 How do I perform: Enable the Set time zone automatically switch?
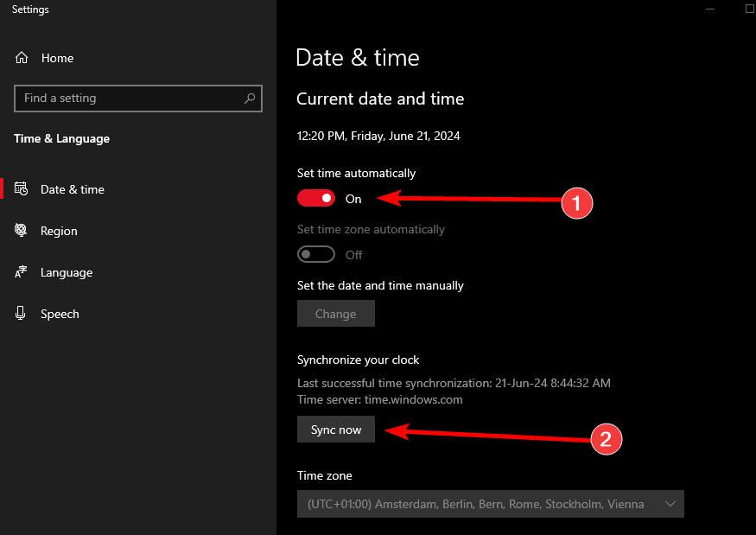point(315,253)
